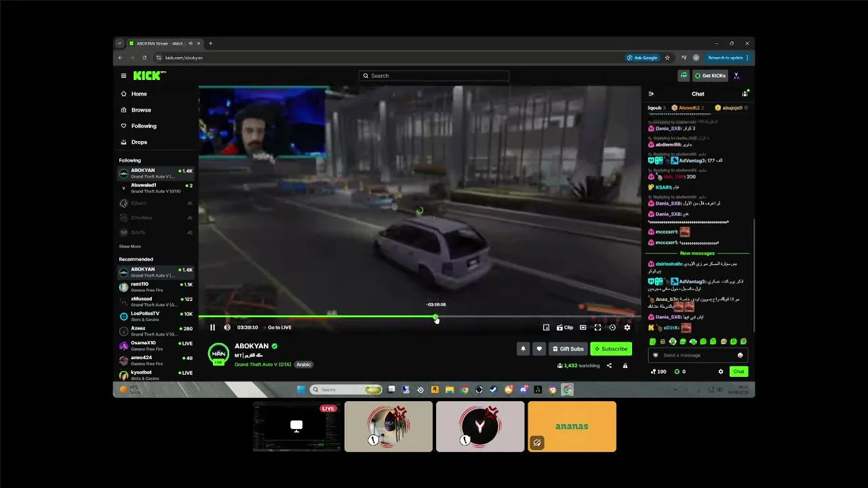The image size is (868, 488).
Task: Open the report icon next to share
Action: tap(625, 366)
